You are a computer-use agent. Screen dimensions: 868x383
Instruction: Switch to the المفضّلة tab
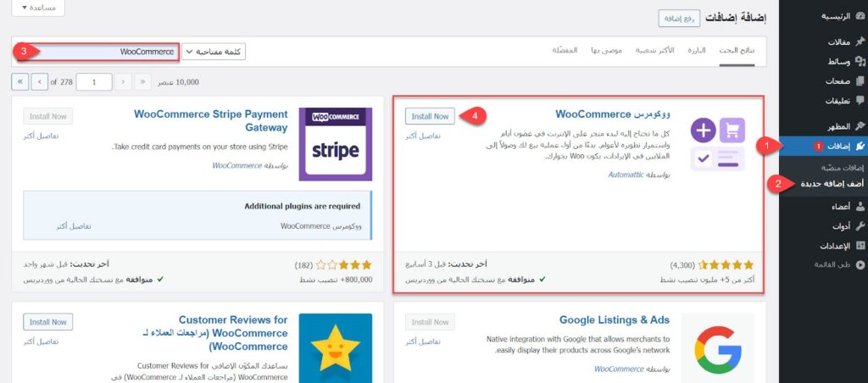(x=565, y=50)
